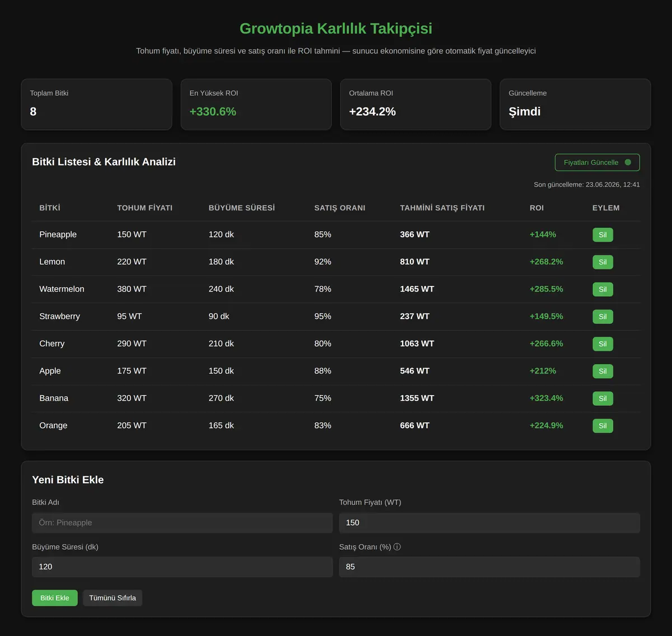Remove the Lemon row using Sil
Viewport: 672px width, 636px height.
tap(603, 262)
